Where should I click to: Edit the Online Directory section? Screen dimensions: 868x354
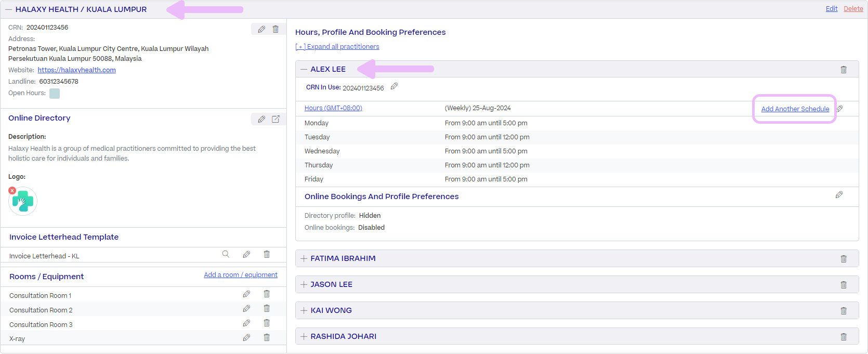pyautogui.click(x=261, y=119)
